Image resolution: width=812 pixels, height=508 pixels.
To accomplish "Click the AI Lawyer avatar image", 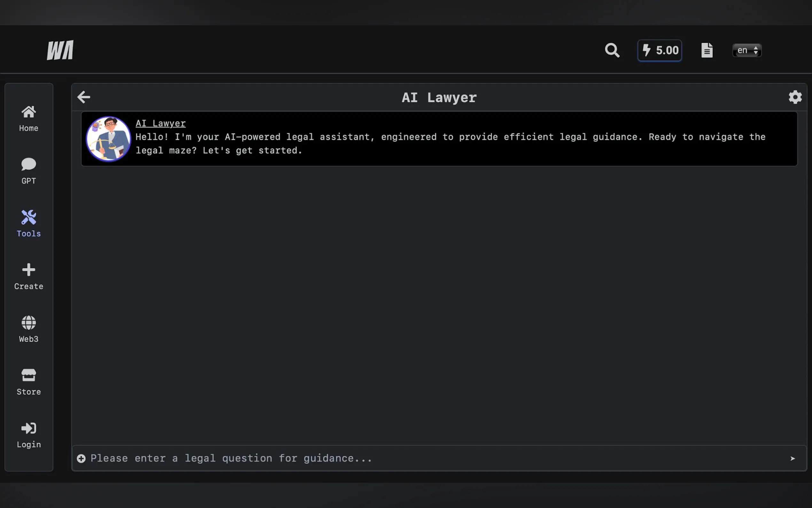I will [108, 139].
